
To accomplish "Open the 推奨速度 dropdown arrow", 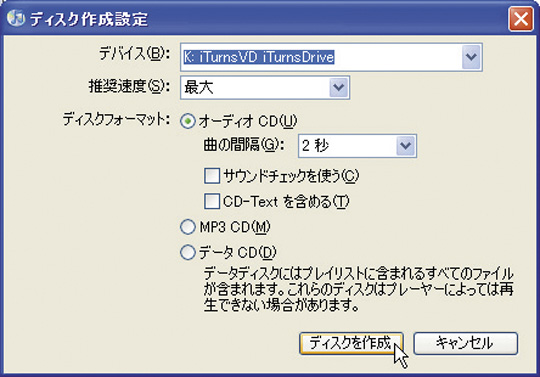I will click(339, 87).
